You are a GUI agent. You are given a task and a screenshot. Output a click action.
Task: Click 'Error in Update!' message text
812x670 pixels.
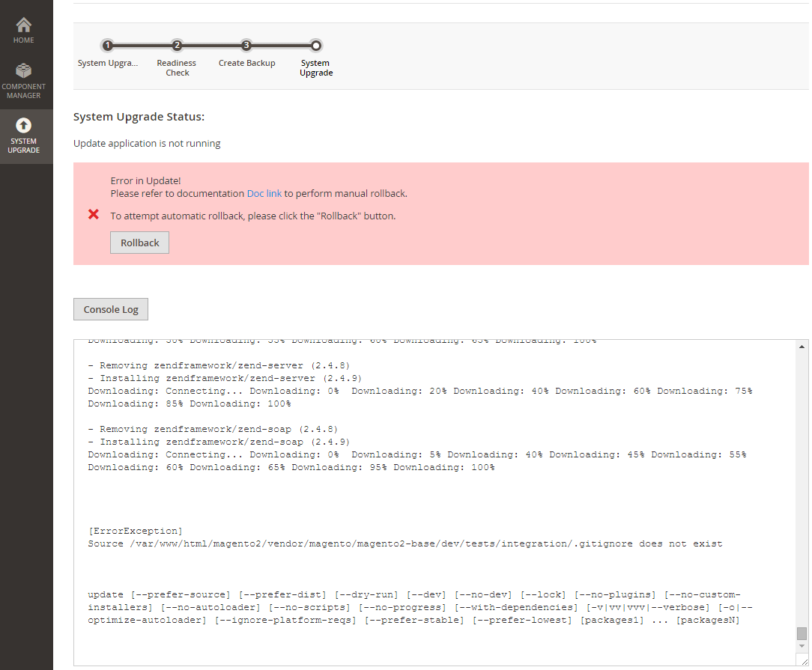pos(145,180)
